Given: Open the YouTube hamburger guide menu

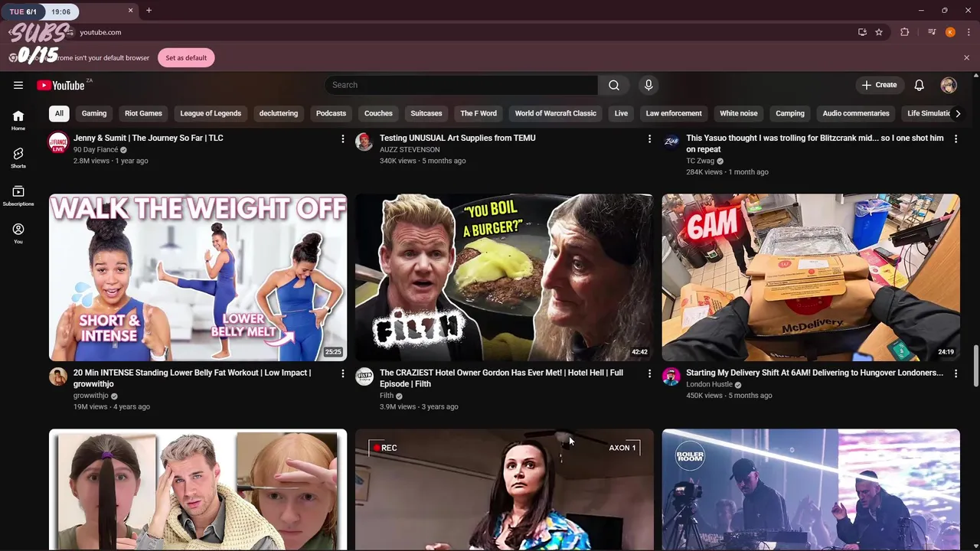Looking at the screenshot, I should [x=18, y=85].
